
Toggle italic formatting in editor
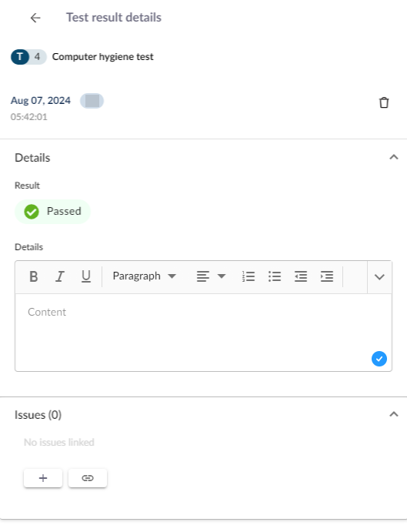point(60,276)
